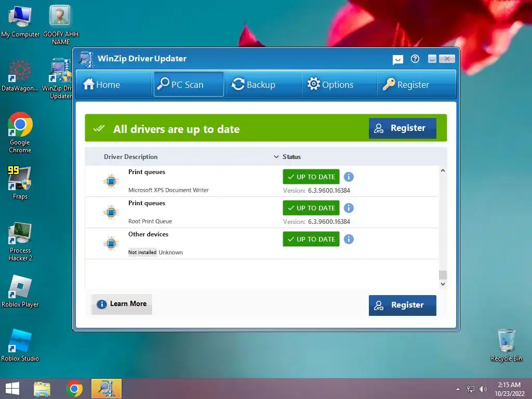Screen dimensions: 532x399
Task: Open WinZip Driver Updater desktop shortcut
Action: 58,79
